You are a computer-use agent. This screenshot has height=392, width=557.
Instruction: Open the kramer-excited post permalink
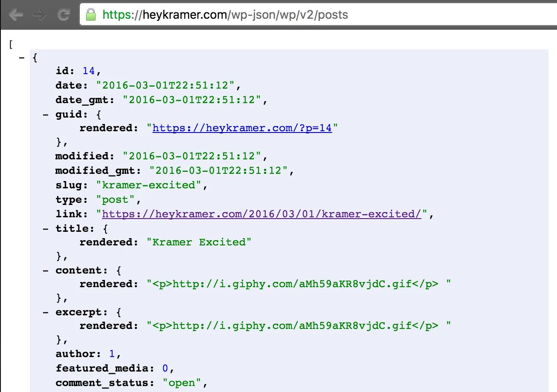tap(262, 214)
